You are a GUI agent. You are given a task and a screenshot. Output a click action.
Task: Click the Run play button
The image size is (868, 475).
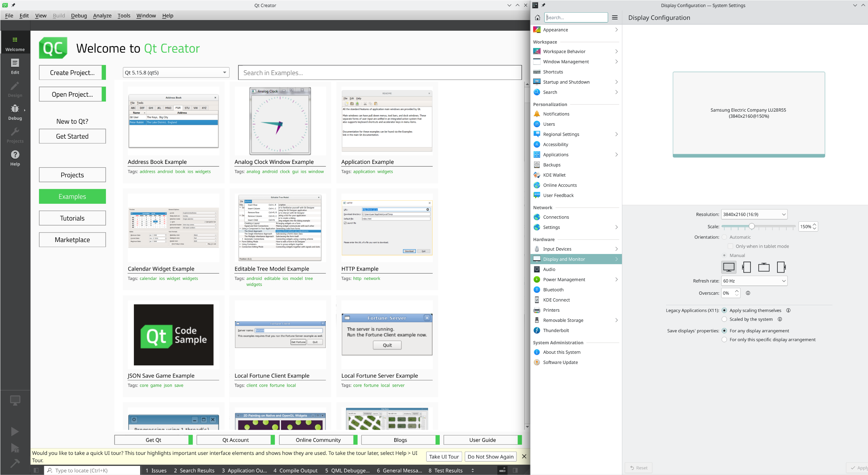(x=15, y=431)
